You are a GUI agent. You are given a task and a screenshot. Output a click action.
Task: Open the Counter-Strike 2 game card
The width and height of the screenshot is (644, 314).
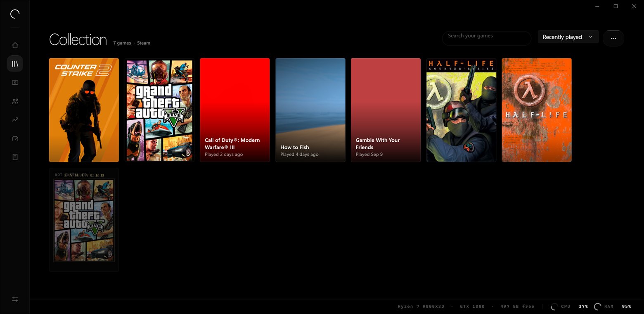click(84, 110)
